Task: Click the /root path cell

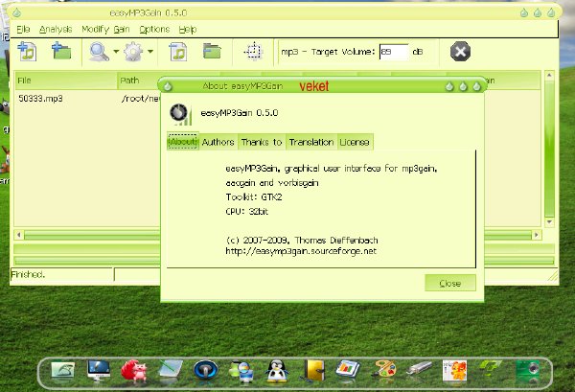Action: [141, 99]
